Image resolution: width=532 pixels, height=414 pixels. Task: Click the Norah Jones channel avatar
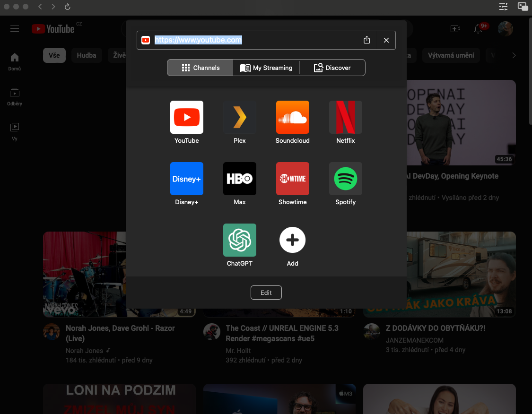click(x=52, y=332)
